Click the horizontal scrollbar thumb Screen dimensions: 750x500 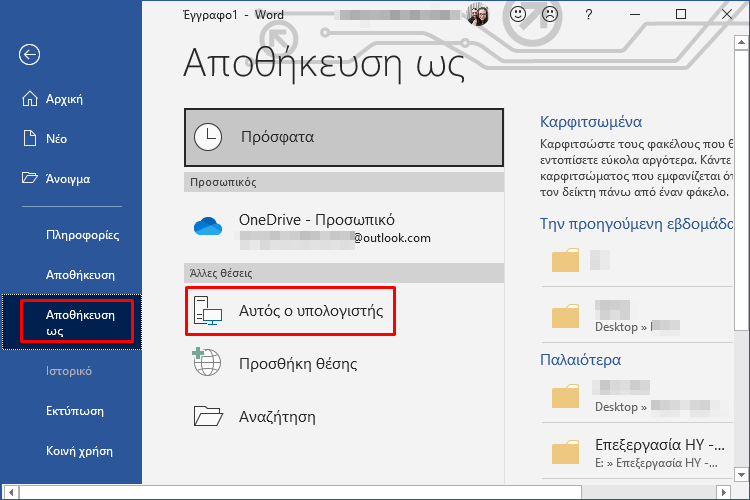pyautogui.click(x=300, y=492)
